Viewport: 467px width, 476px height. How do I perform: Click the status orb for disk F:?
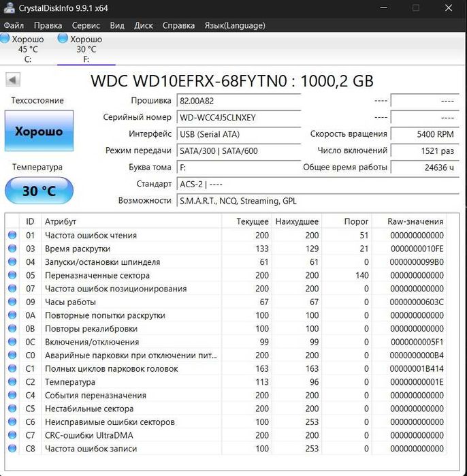[x=63, y=38]
